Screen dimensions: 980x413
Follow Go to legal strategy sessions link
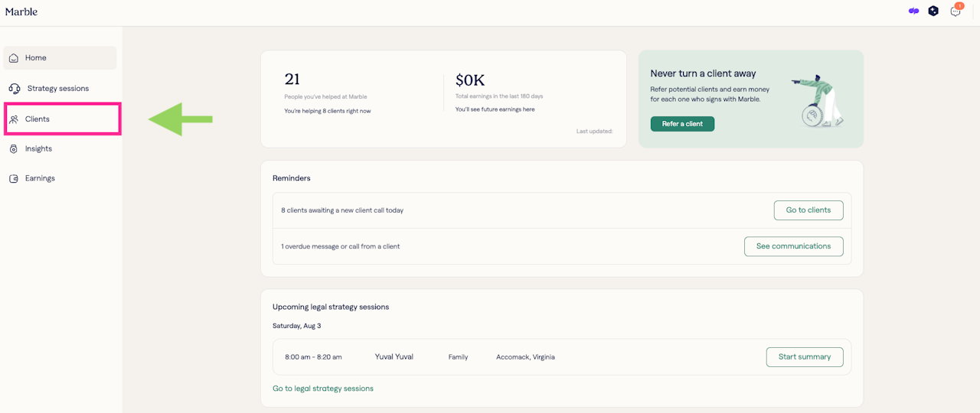pyautogui.click(x=323, y=389)
